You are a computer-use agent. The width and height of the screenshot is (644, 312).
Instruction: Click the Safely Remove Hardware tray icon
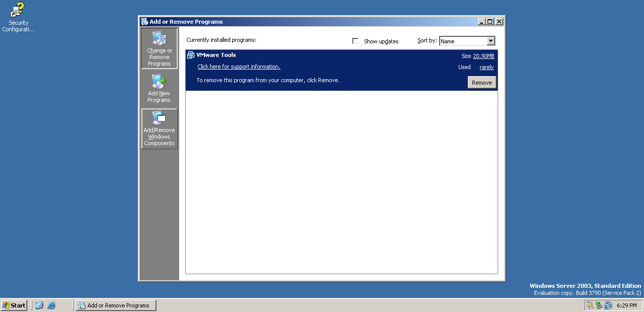[599, 305]
